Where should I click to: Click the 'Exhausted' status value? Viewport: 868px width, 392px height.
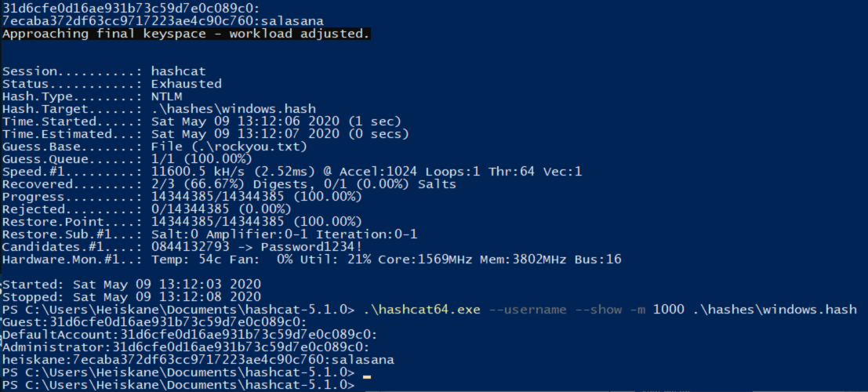pos(186,84)
